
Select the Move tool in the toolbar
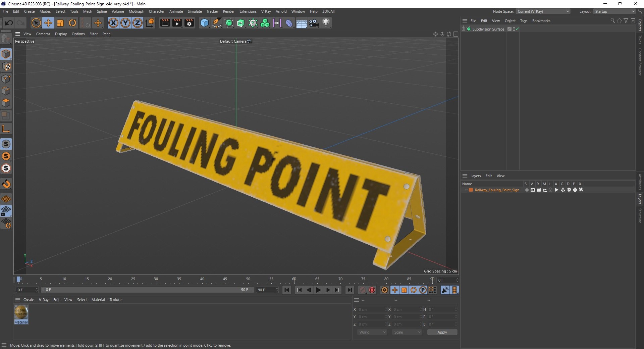[48, 23]
